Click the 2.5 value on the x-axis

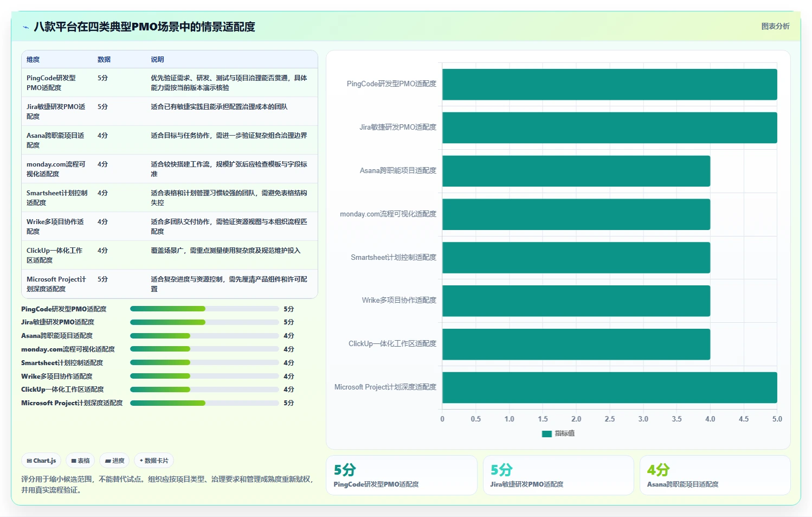(610, 419)
